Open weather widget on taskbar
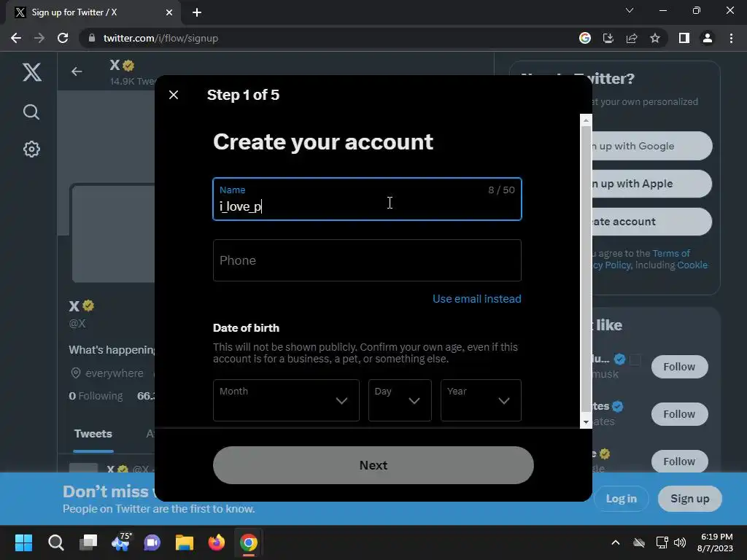The height and width of the screenshot is (560, 747). point(120,542)
